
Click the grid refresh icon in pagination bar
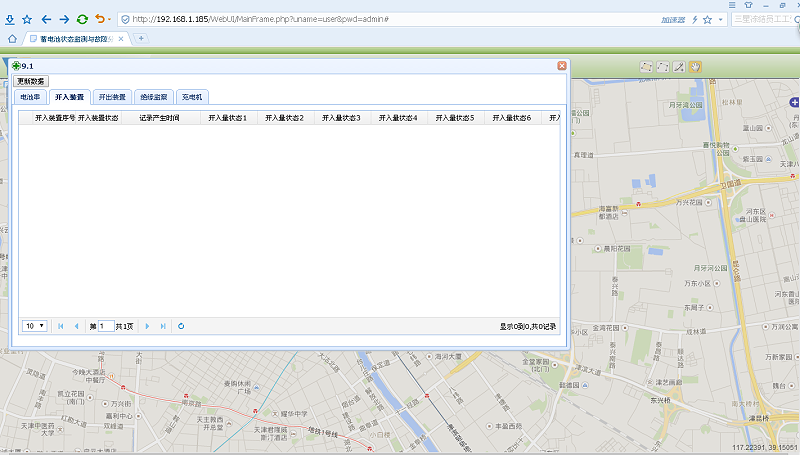coord(181,326)
